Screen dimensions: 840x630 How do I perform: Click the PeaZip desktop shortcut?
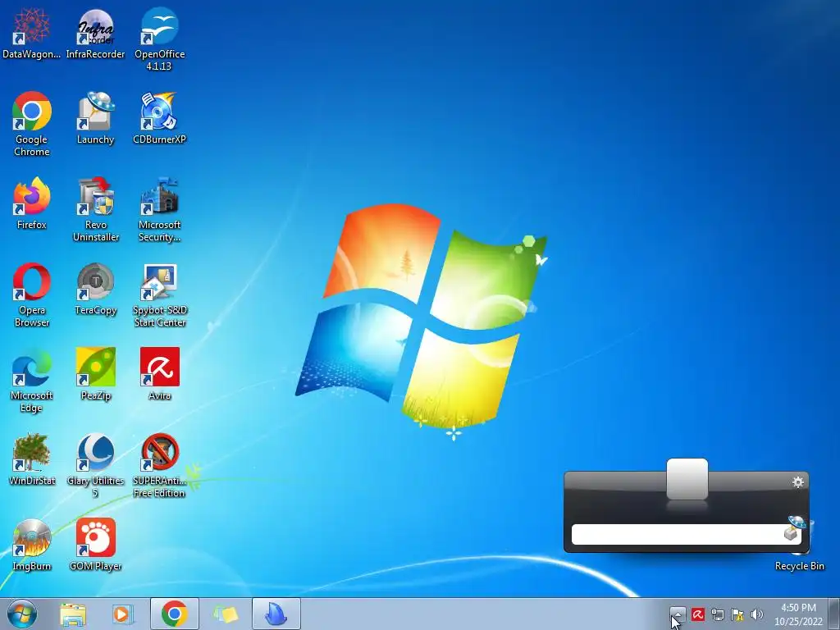click(x=95, y=374)
